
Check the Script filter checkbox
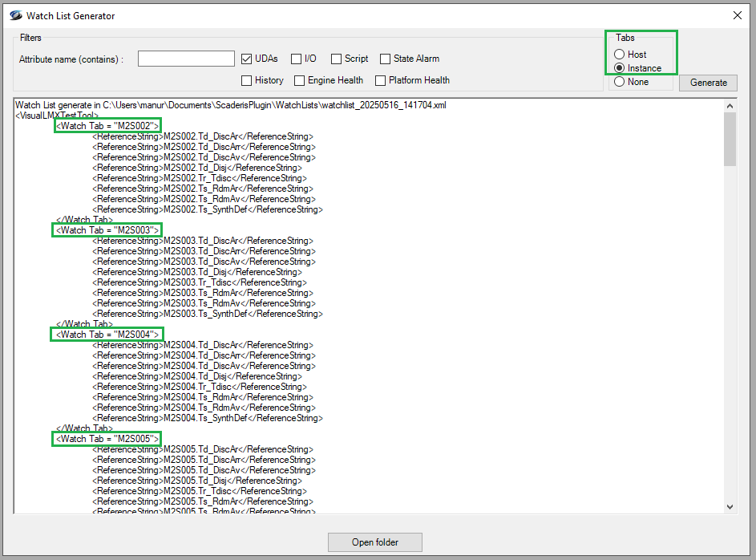(336, 59)
